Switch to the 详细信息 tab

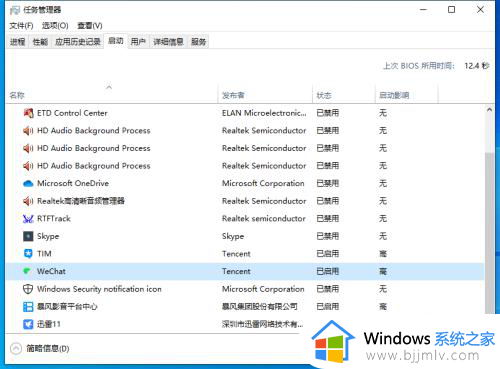[x=168, y=42]
